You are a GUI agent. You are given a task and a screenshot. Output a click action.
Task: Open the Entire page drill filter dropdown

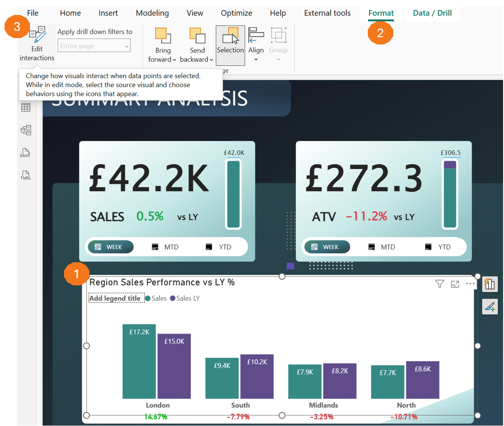point(94,46)
